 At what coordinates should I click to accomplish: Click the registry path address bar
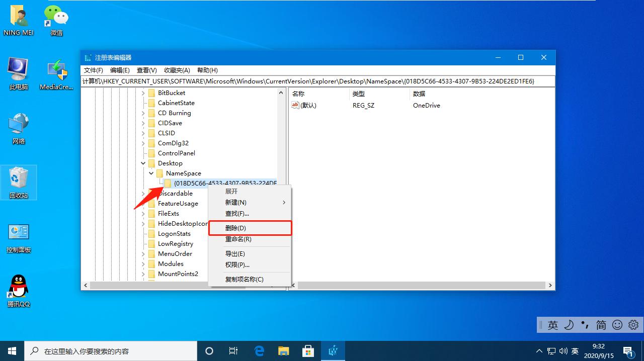[317, 81]
